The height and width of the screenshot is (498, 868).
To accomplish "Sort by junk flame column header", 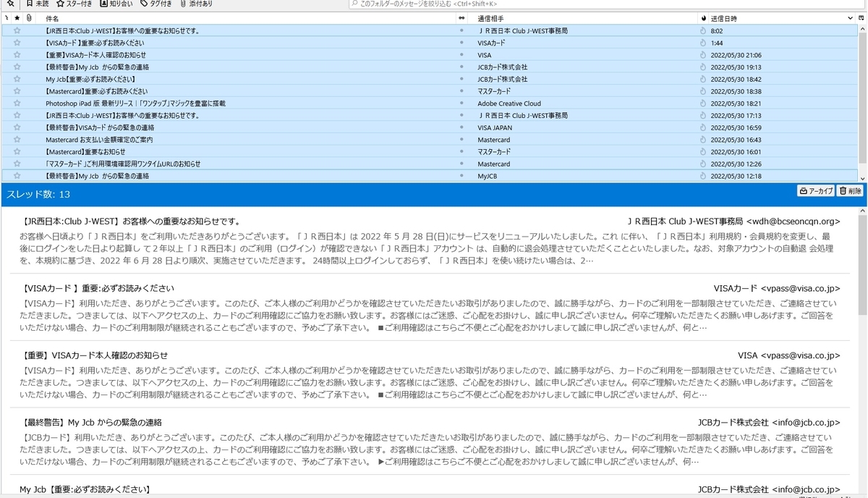I will coord(702,17).
